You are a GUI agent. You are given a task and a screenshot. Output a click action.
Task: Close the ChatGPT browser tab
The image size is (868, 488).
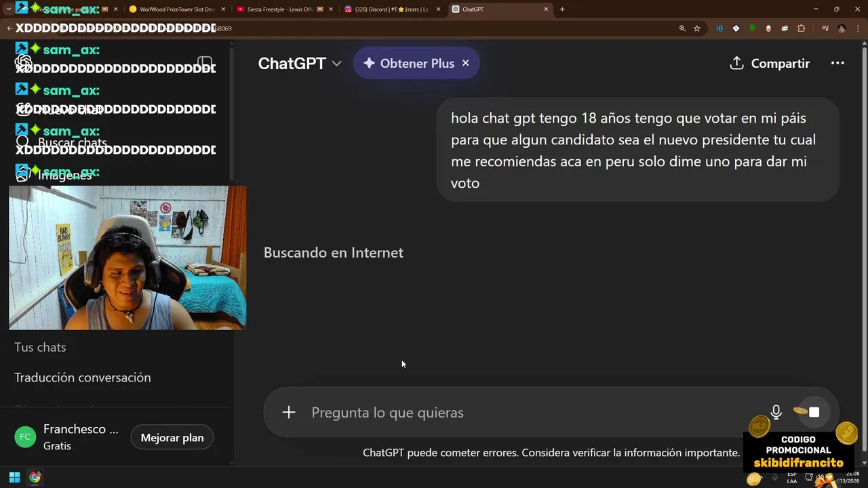(546, 9)
